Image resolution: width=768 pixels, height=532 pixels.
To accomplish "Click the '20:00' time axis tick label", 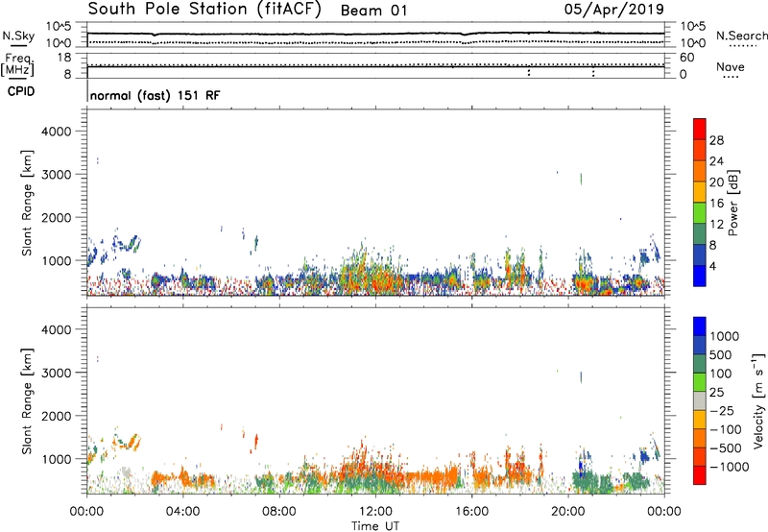I will coord(568,512).
